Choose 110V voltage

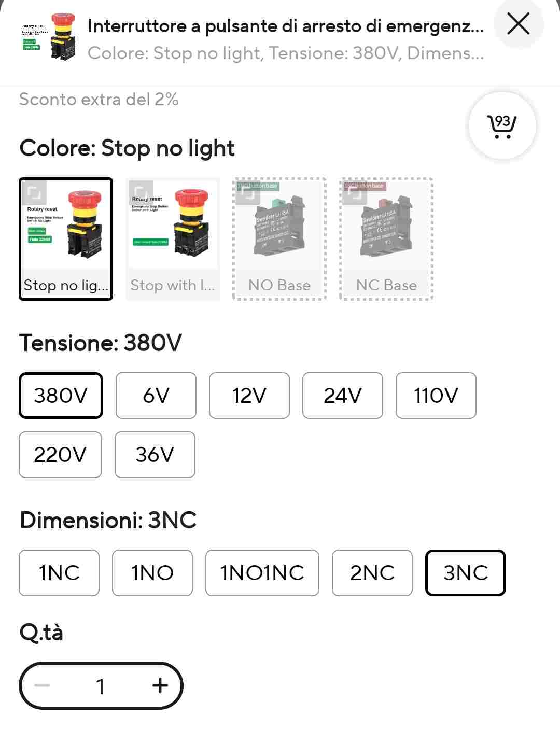[436, 396]
